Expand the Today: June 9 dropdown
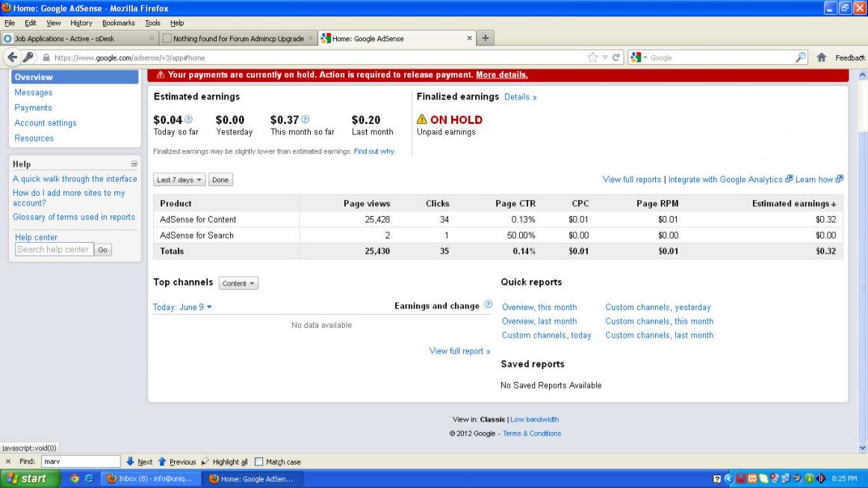Screen dimensions: 868x488 (x=182, y=307)
